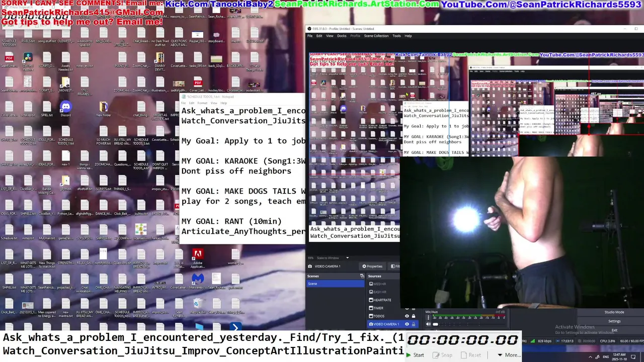Screen dimensions: 644x362
Task: Hide the VIDEO CAMERA 1 source
Action: coord(407,324)
